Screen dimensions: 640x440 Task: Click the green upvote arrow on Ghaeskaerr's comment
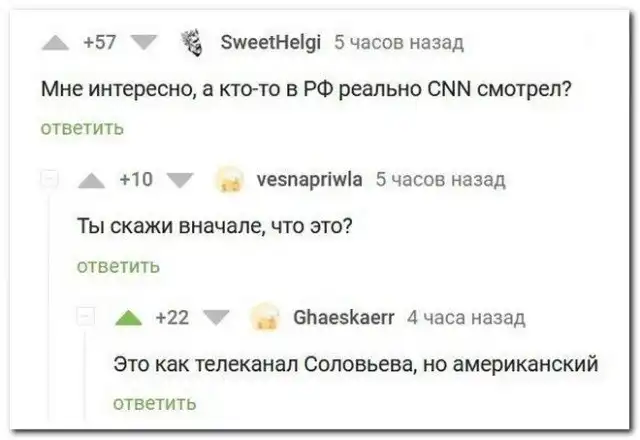pos(128,317)
